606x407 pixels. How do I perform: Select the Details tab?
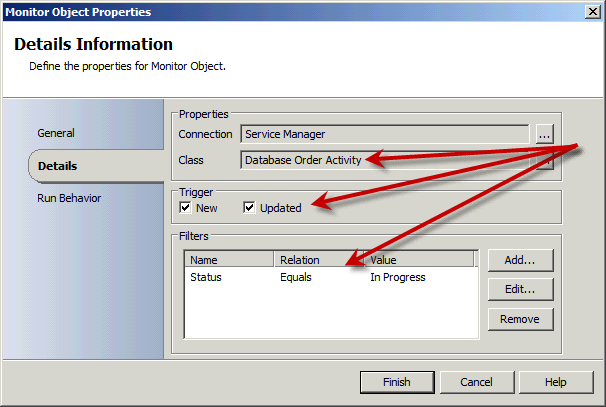tap(58, 166)
